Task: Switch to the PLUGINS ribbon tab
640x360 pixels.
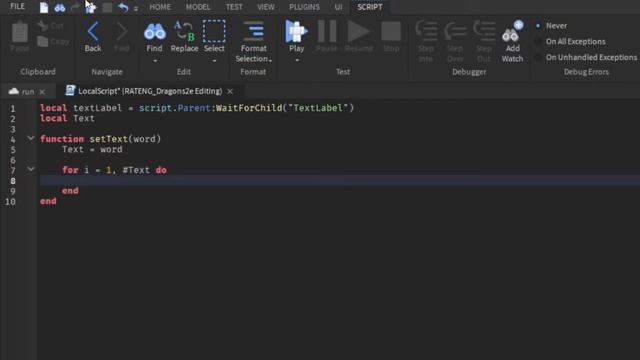Action: tap(304, 7)
